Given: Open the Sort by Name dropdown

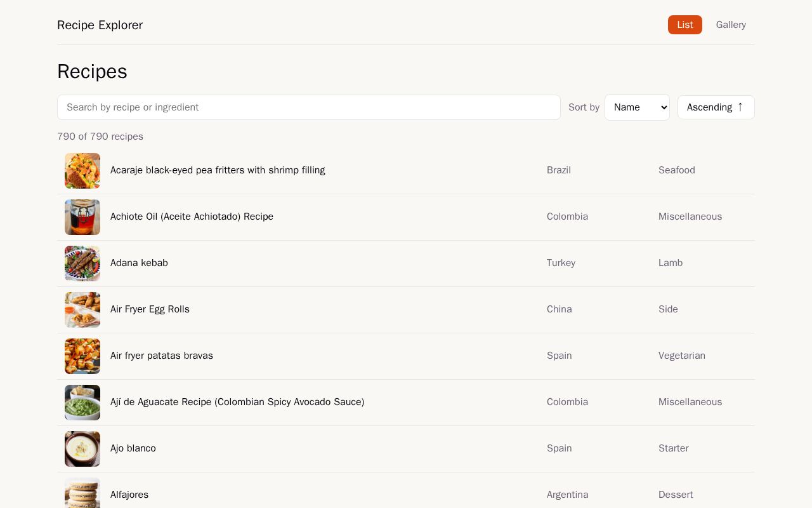Looking at the screenshot, I should 637,107.
